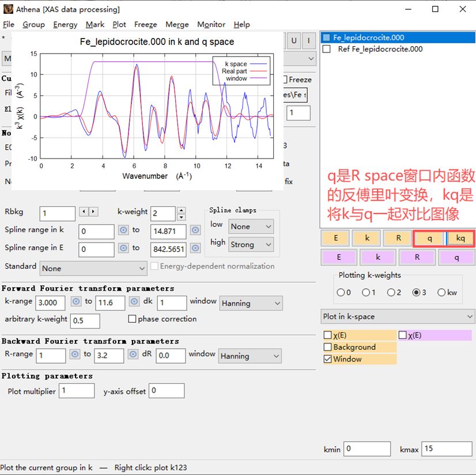Open the Plot menu
The height and width of the screenshot is (475, 476).
pos(119,24)
